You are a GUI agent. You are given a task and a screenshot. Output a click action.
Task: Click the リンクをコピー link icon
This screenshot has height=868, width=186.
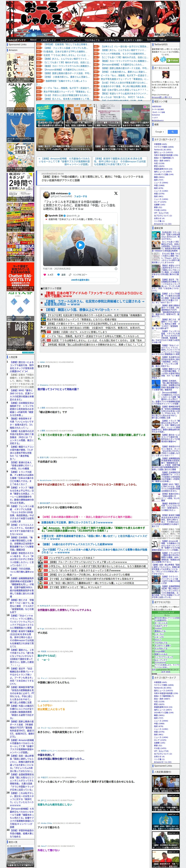(71, 275)
